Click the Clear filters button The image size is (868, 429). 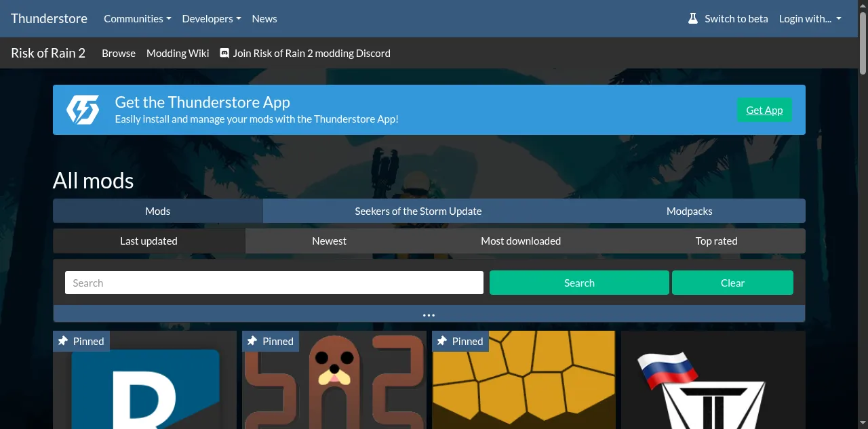(732, 283)
